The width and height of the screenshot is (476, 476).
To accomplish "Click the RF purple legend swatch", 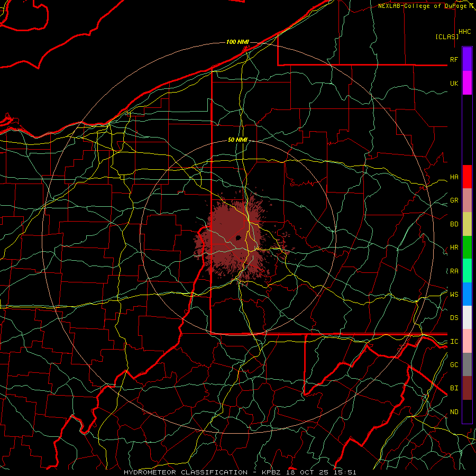I will pyautogui.click(x=467, y=59).
